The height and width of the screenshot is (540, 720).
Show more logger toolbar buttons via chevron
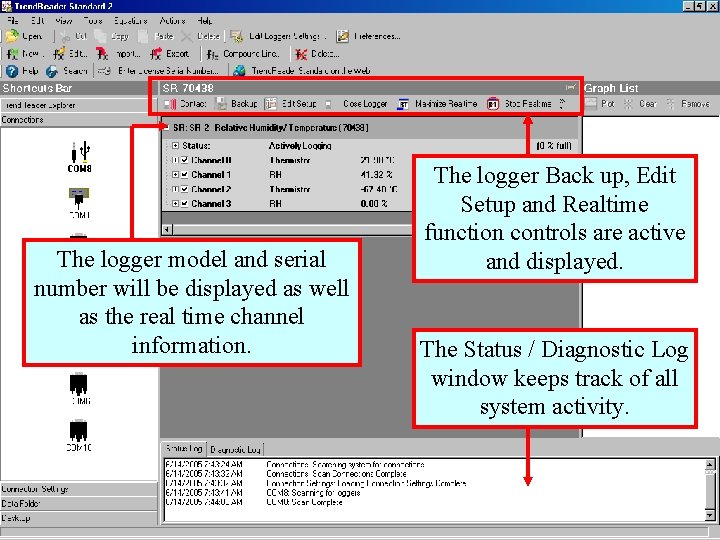tap(562, 104)
